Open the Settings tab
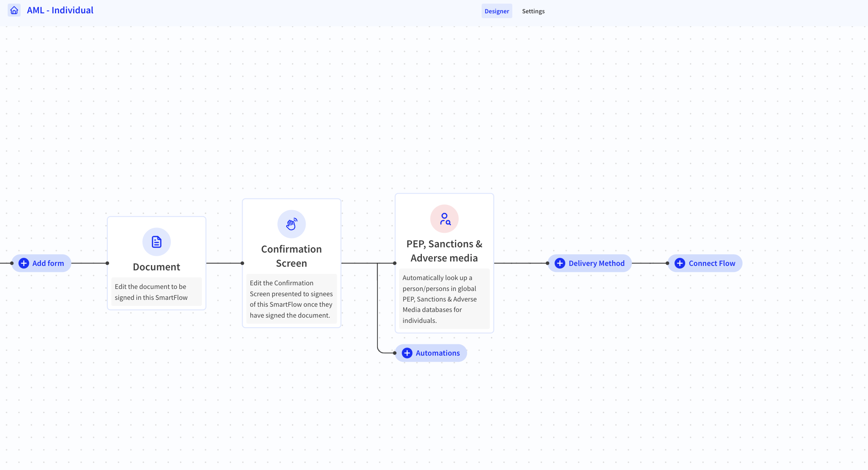This screenshot has width=868, height=470. pos(533,11)
